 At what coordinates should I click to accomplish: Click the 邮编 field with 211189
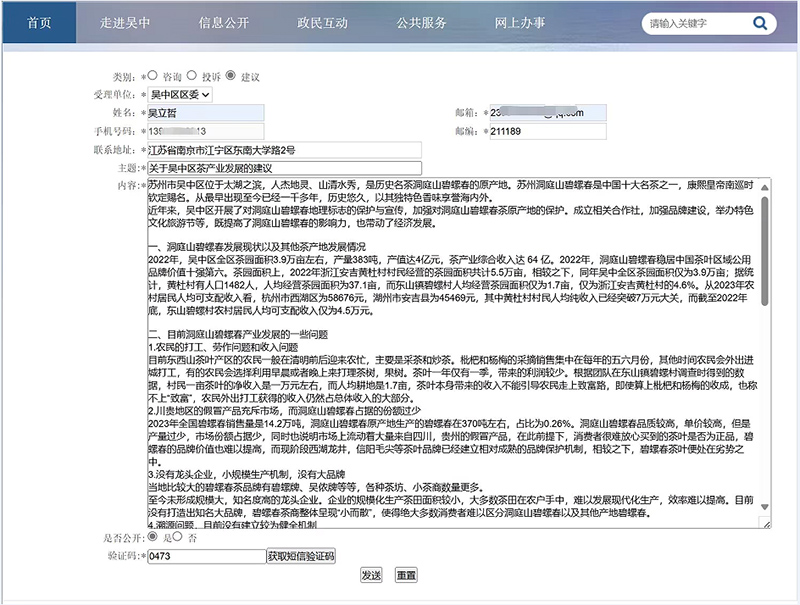point(548,131)
